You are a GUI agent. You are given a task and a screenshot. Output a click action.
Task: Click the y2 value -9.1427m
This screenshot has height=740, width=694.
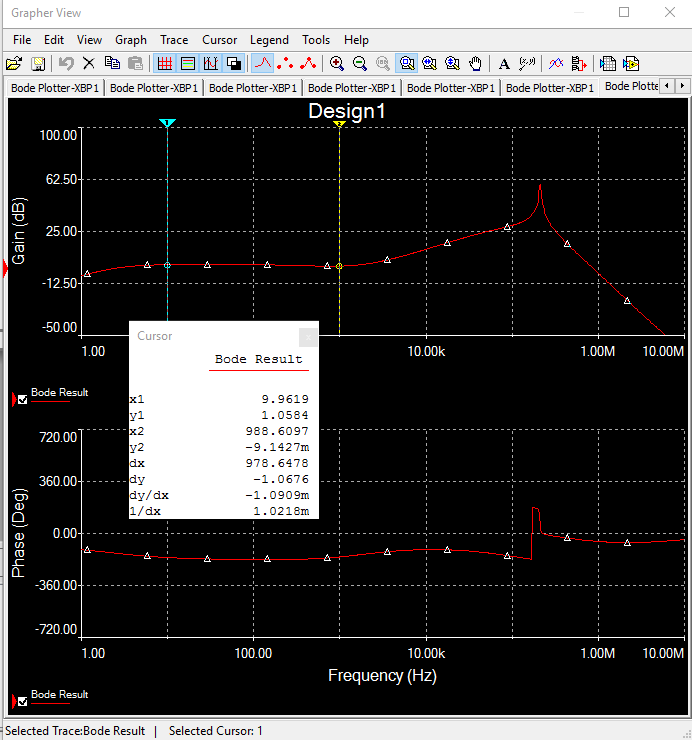click(x=277, y=447)
